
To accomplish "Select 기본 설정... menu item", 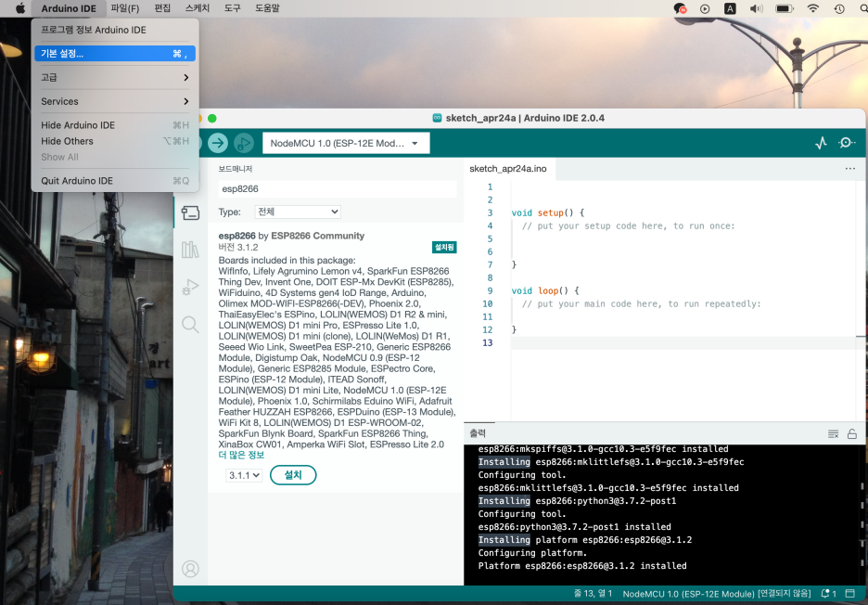I will [115, 54].
